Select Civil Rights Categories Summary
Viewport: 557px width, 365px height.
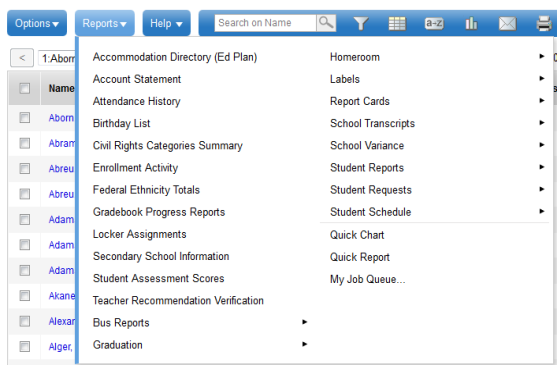point(168,146)
